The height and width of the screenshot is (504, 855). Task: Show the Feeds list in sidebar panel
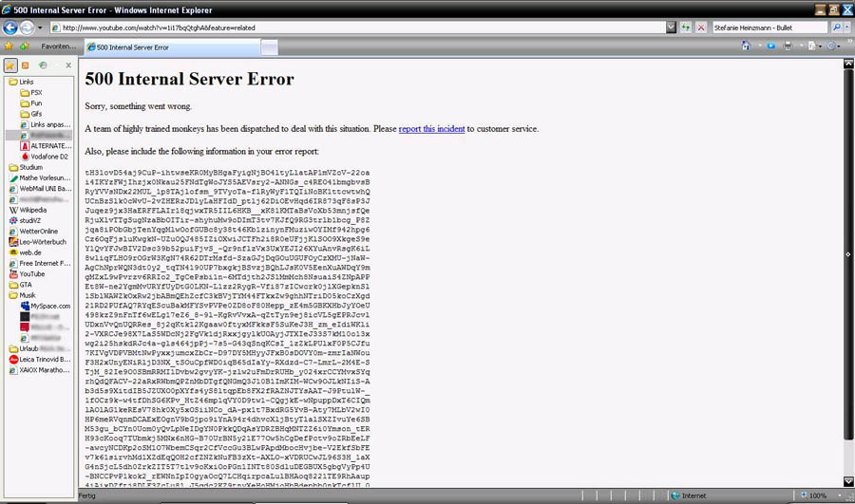[x=25, y=65]
